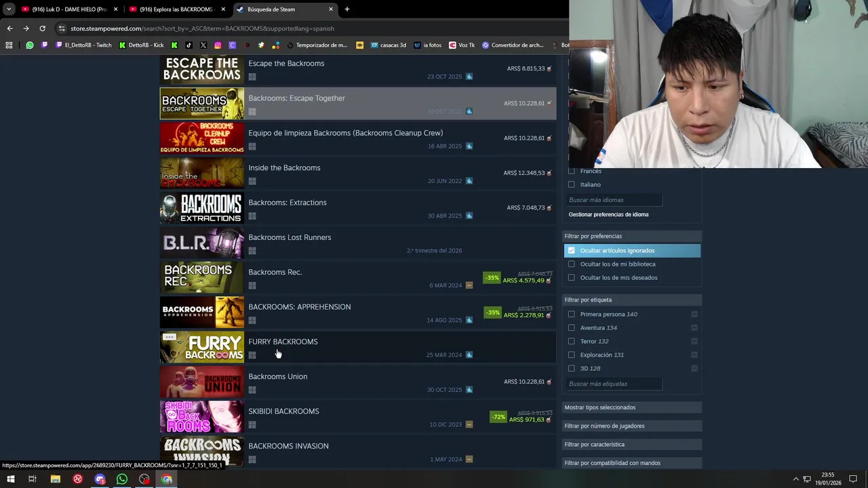The image size is (868, 488).
Task: Open Equipo de limpieza Backrooms result
Action: [x=358, y=138]
